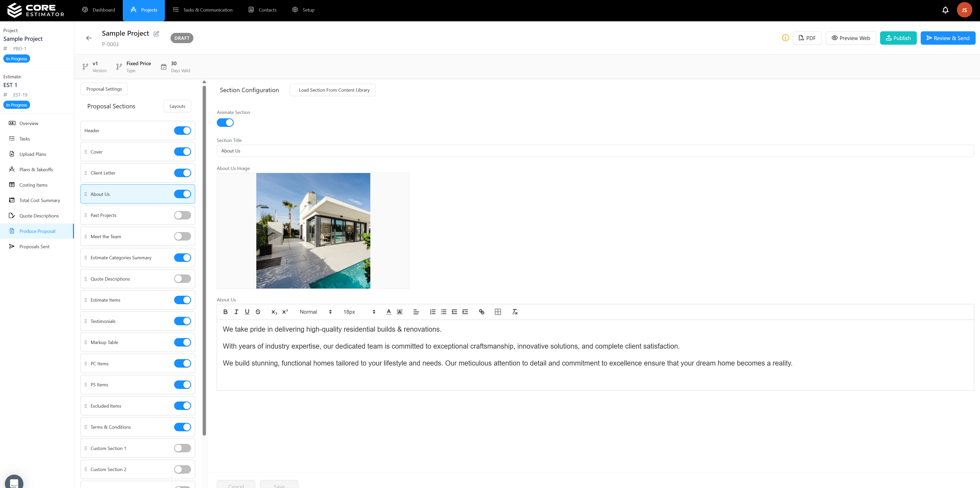The image size is (980, 488).
Task: Open the text background highlight picker
Action: [399, 312]
